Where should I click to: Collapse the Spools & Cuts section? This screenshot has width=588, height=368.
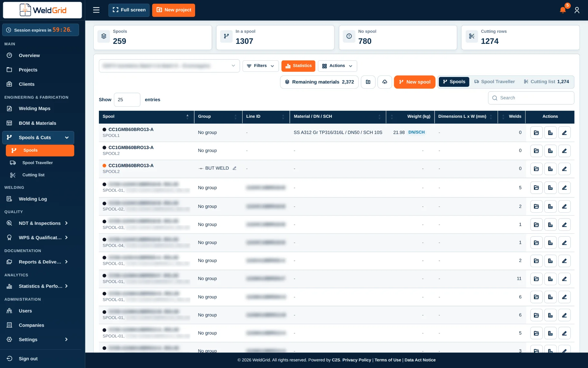[38, 138]
